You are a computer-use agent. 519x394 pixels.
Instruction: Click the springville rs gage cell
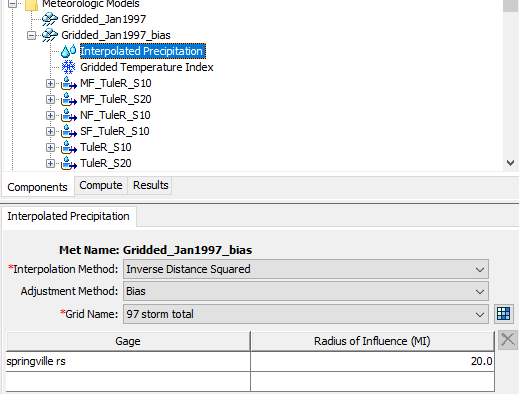click(x=128, y=361)
